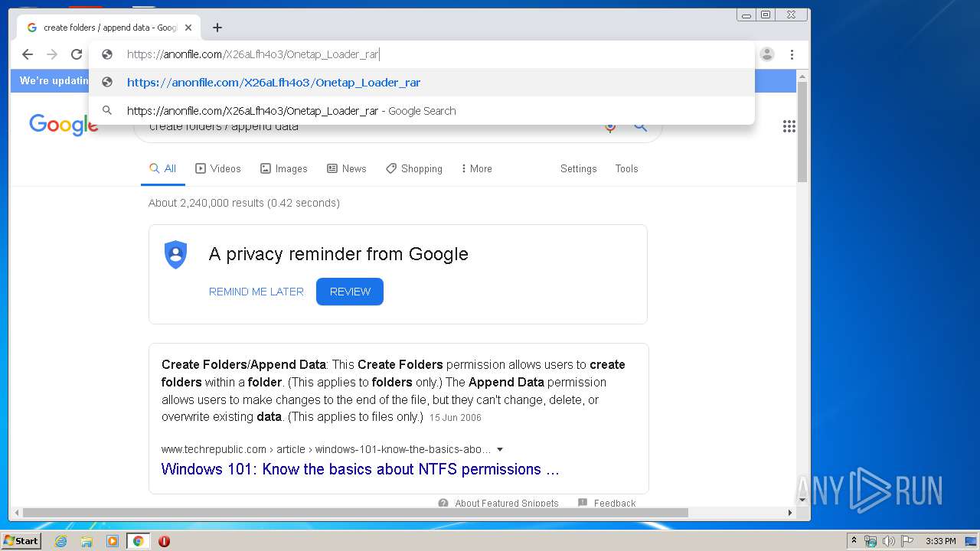Screen dimensions: 980x551
Task: Click the REVIEW button
Action: click(x=350, y=292)
